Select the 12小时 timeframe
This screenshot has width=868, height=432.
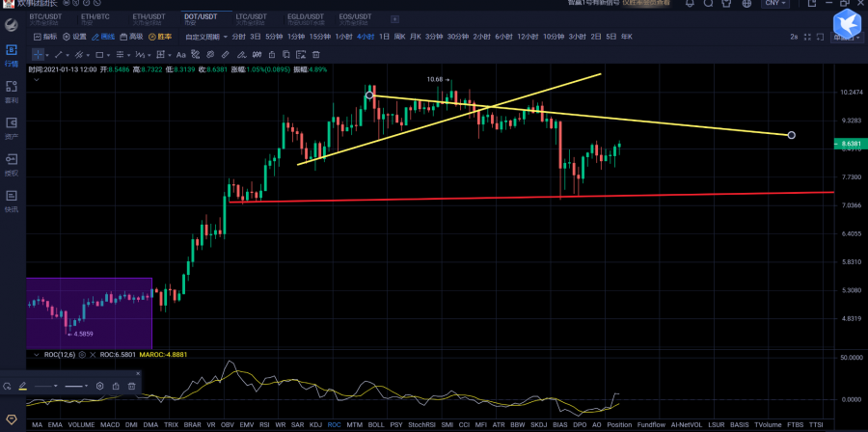pyautogui.click(x=528, y=37)
